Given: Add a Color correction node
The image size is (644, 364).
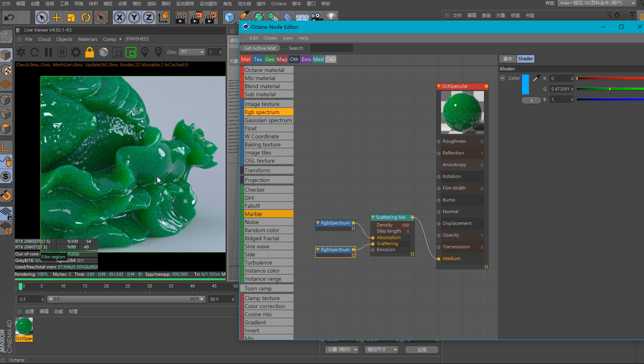Looking at the screenshot, I should pos(267,306).
